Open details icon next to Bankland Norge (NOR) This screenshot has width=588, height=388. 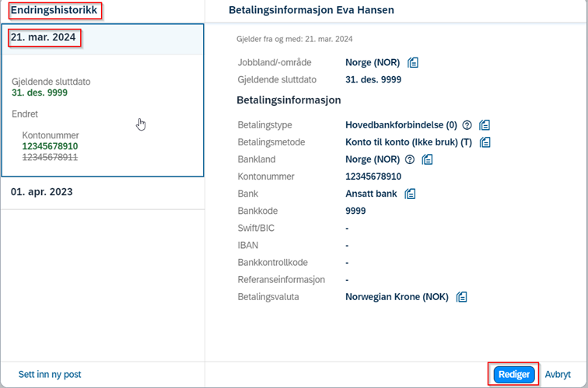pyautogui.click(x=427, y=159)
